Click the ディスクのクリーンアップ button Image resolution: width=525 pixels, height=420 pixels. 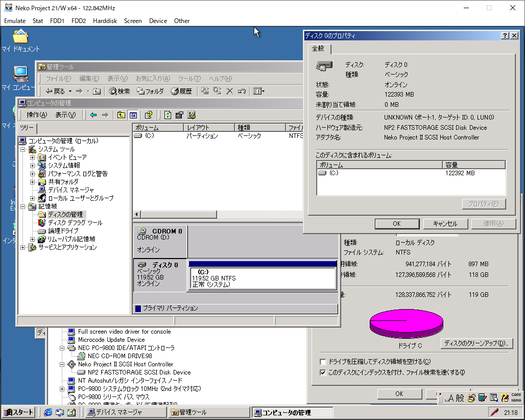(x=476, y=343)
